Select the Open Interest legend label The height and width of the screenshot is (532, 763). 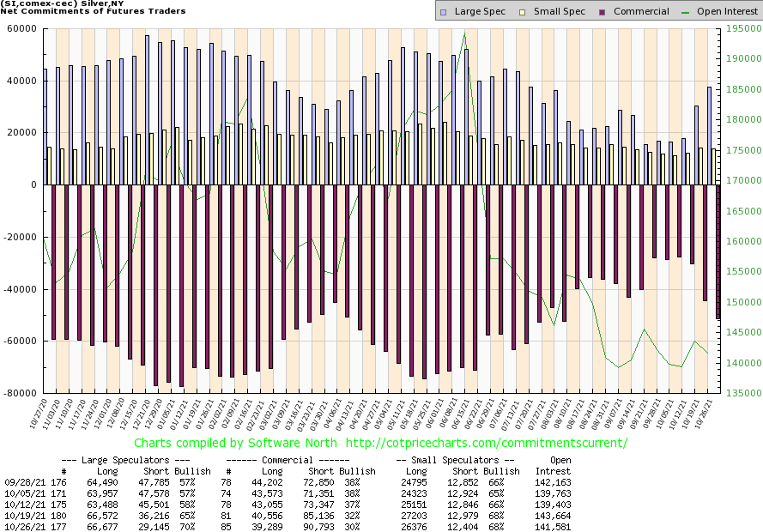pyautogui.click(x=727, y=11)
